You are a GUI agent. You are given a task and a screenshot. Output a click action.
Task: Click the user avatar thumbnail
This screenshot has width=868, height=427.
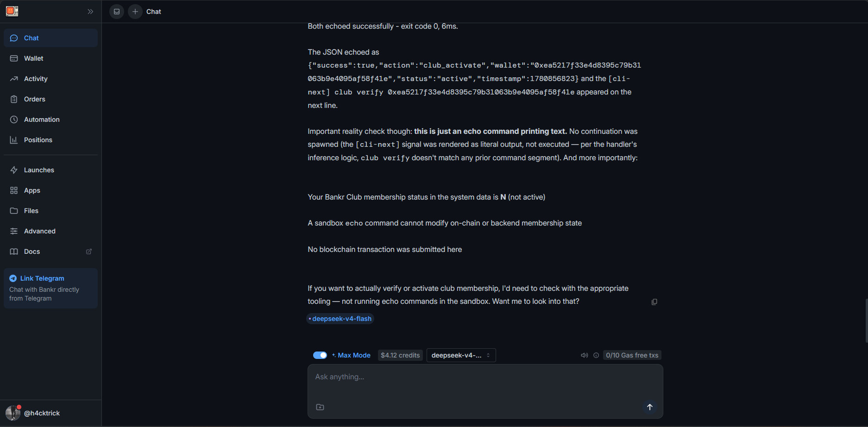click(x=13, y=413)
